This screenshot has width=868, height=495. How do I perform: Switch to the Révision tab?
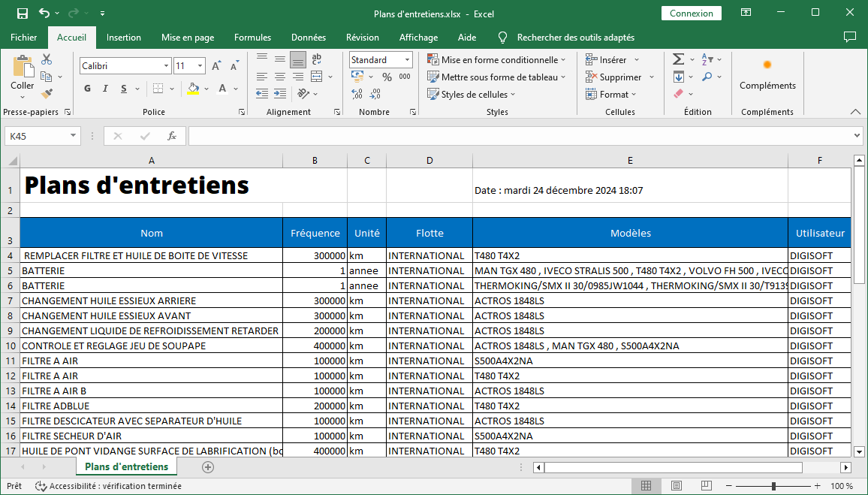pyautogui.click(x=363, y=37)
